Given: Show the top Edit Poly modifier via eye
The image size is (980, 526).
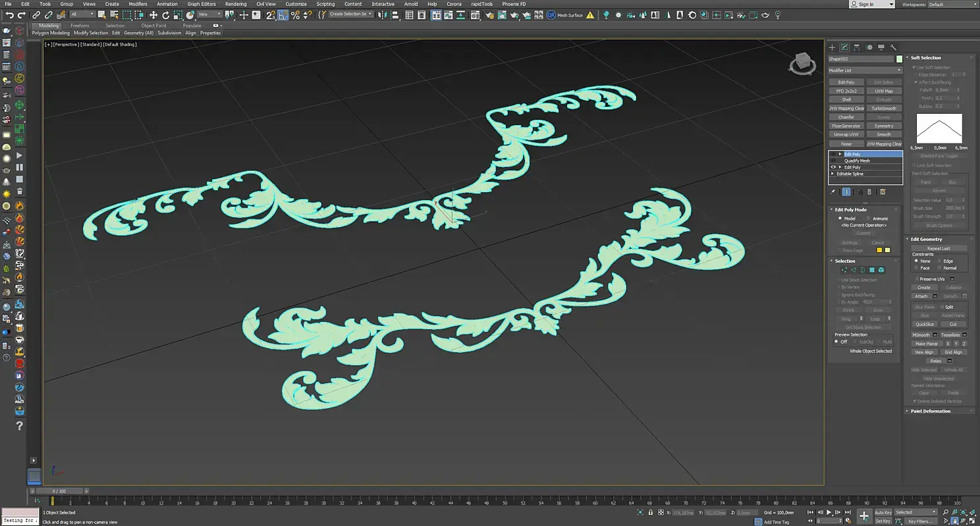Looking at the screenshot, I should [833, 154].
